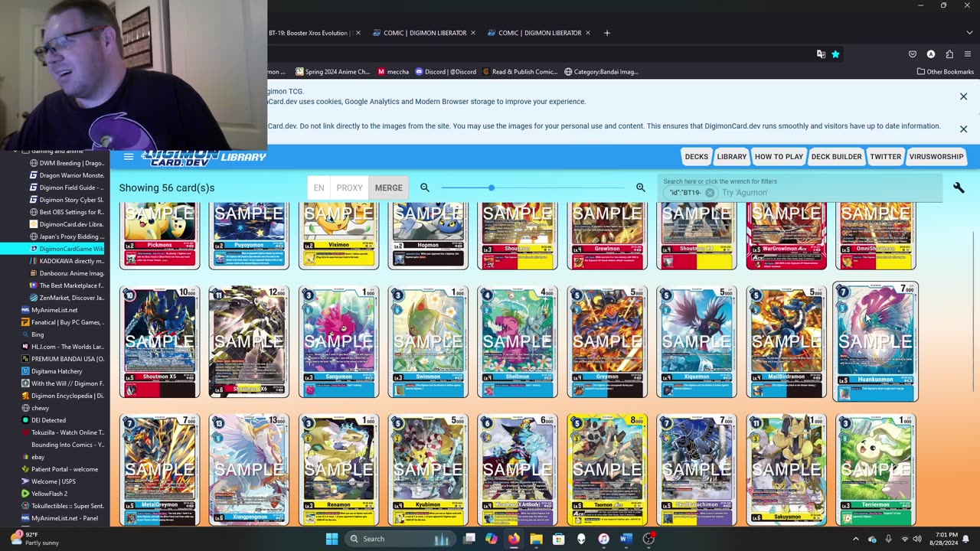Select the EN card language toggle
Viewport: 980px width, 551px height.
[x=318, y=187]
